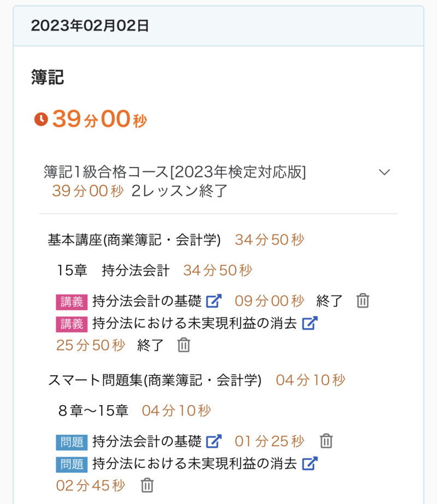Click the clock icon beside 39分00秒 total
437x504 pixels.
(x=41, y=119)
